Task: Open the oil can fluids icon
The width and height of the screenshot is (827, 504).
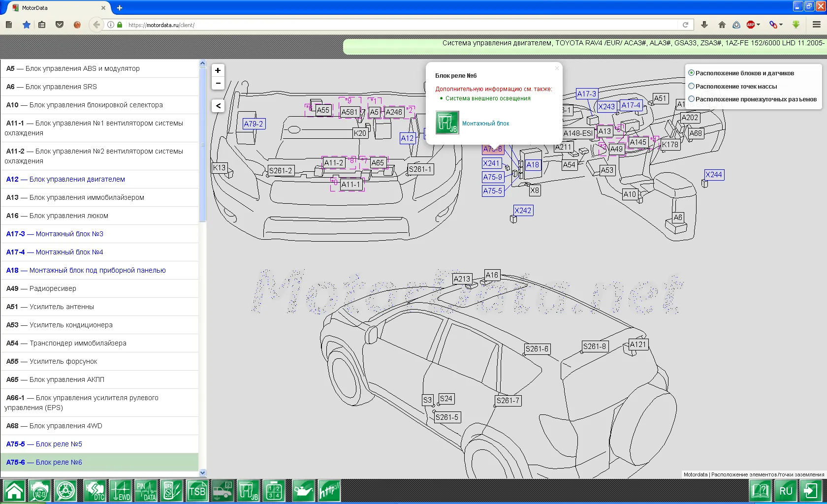Action: (x=303, y=491)
